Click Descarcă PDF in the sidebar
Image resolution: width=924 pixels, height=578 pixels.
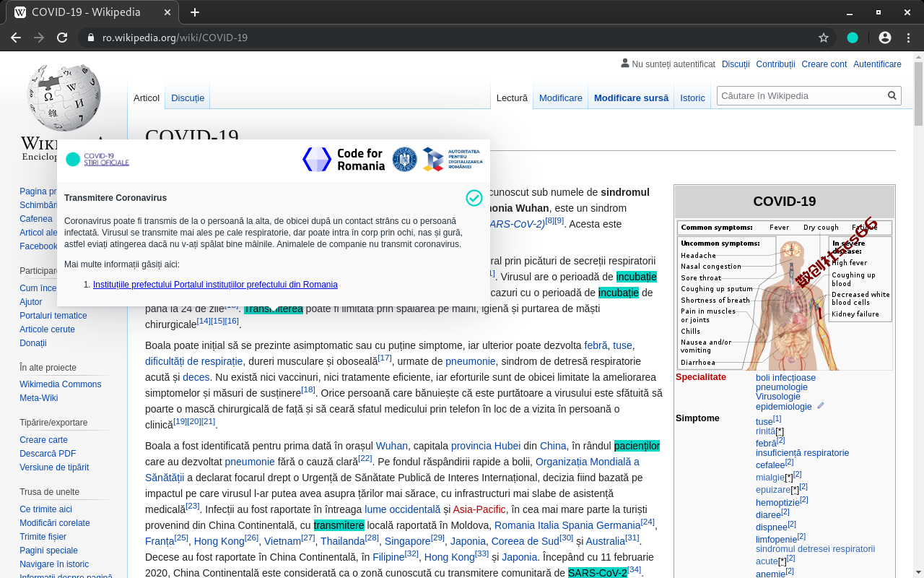point(48,454)
